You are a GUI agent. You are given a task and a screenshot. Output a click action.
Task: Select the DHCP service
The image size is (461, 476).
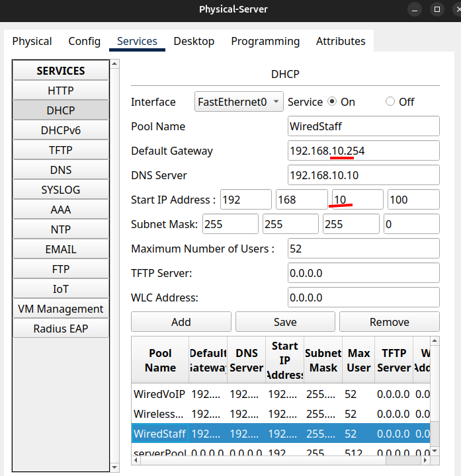[x=61, y=110]
